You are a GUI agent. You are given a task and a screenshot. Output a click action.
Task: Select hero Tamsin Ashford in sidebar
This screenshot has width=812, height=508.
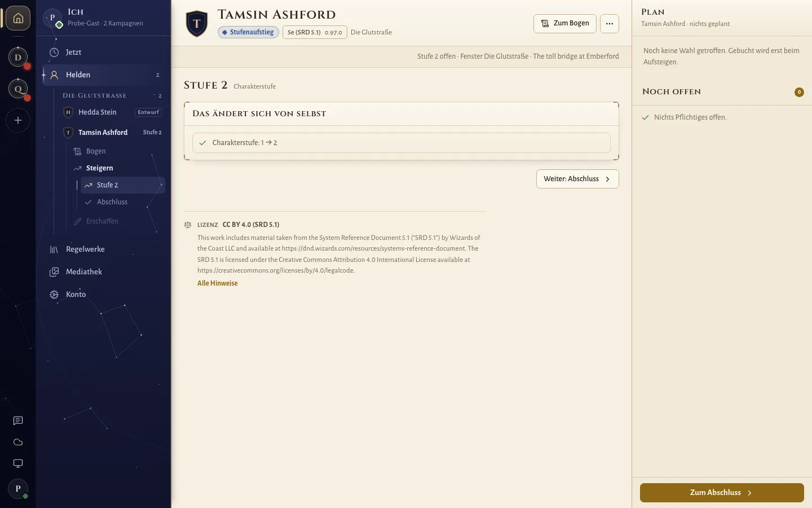112,133
